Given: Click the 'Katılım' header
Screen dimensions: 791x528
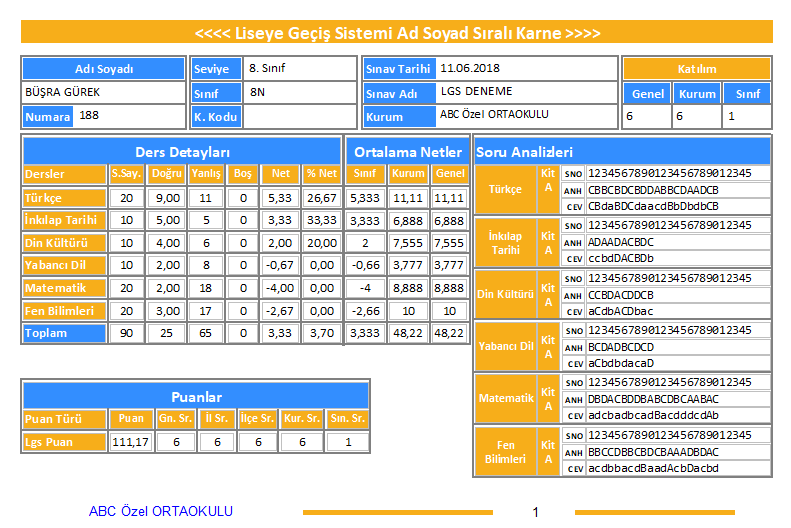Looking at the screenshot, I should pos(697,69).
